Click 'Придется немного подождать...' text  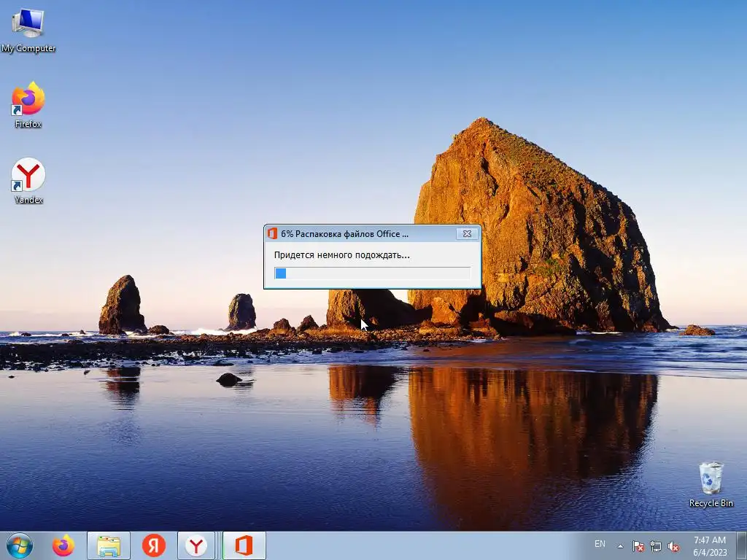click(x=341, y=255)
